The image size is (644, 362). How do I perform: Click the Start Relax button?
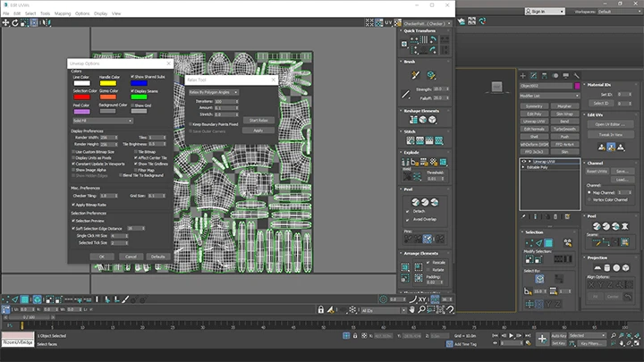258,121
